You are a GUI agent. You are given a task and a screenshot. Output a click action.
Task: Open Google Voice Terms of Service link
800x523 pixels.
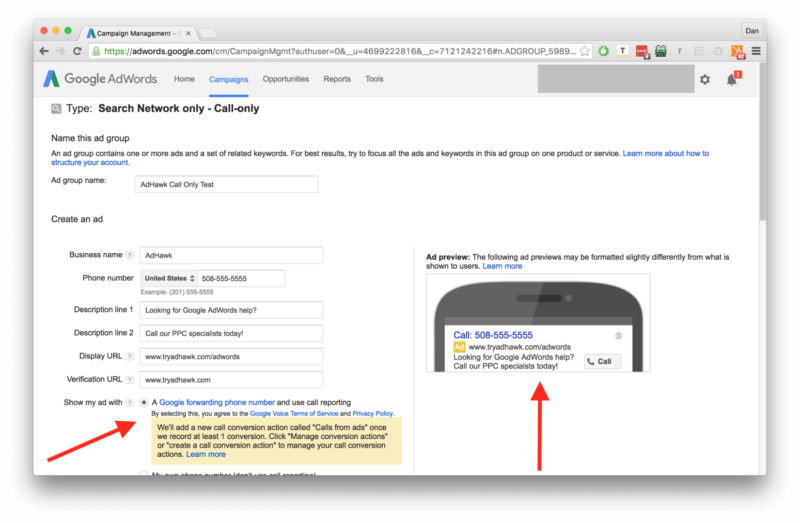click(x=294, y=413)
